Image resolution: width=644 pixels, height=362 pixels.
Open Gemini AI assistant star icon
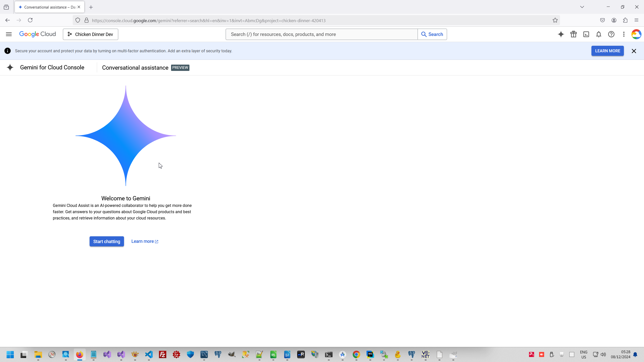(561, 34)
